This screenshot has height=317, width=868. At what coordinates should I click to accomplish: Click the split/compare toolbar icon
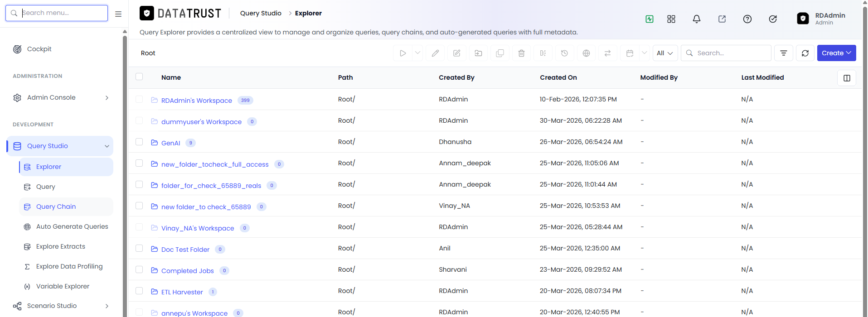point(543,53)
